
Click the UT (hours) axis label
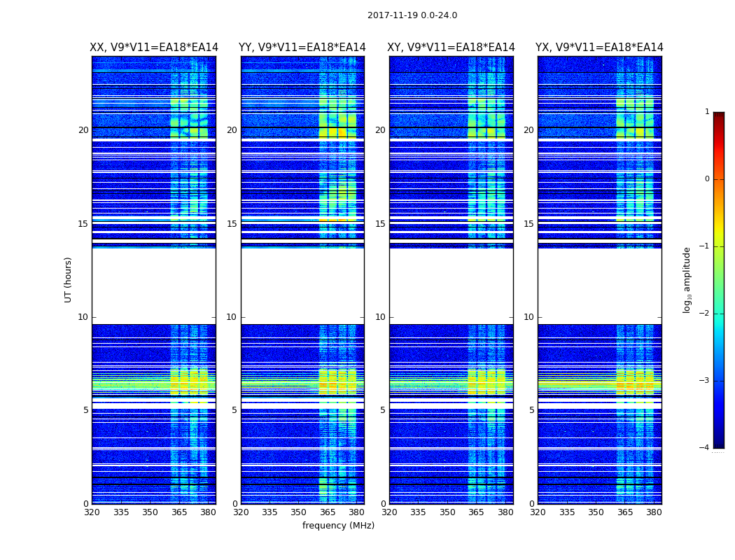(x=68, y=280)
